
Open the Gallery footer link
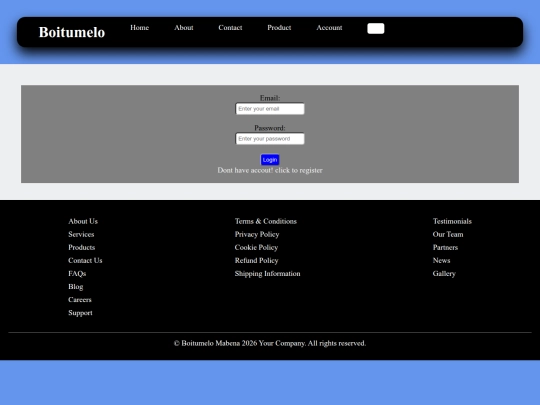click(444, 273)
